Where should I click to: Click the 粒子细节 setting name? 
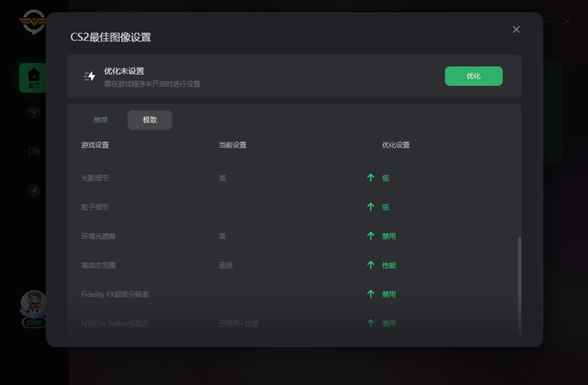coord(95,207)
